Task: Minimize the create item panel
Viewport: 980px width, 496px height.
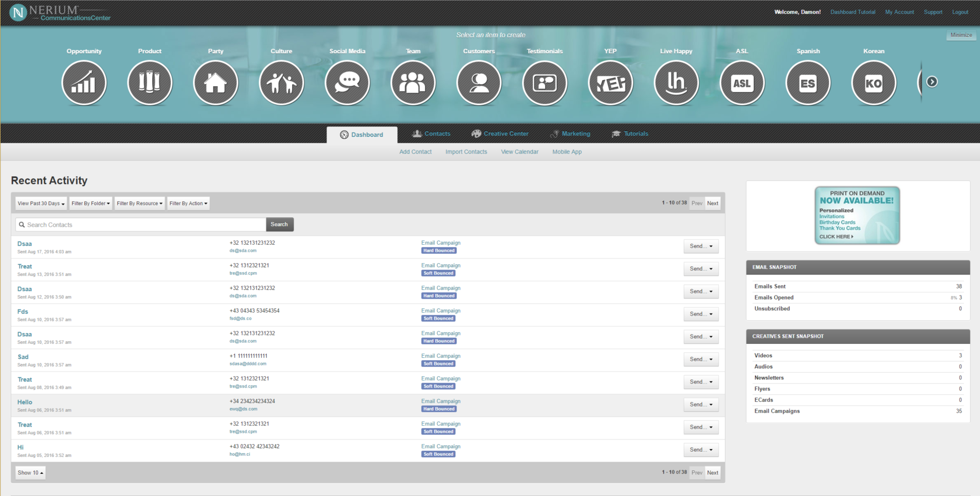Action: click(961, 35)
